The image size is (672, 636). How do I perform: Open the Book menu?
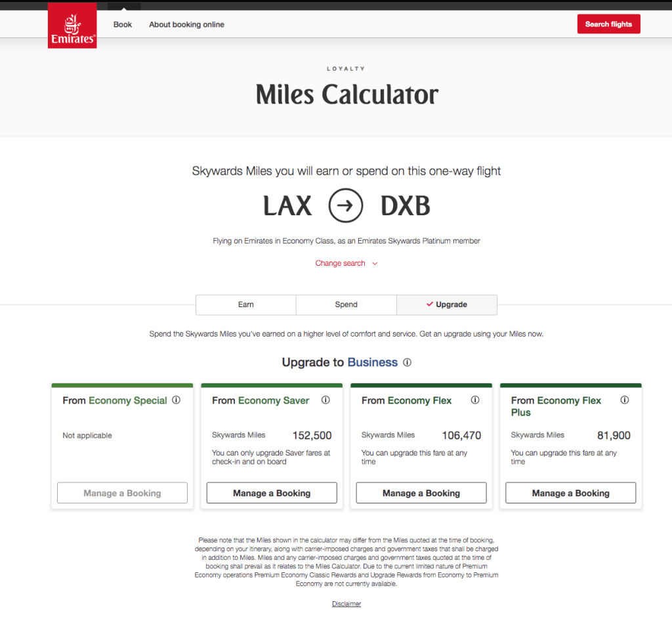pos(123,24)
